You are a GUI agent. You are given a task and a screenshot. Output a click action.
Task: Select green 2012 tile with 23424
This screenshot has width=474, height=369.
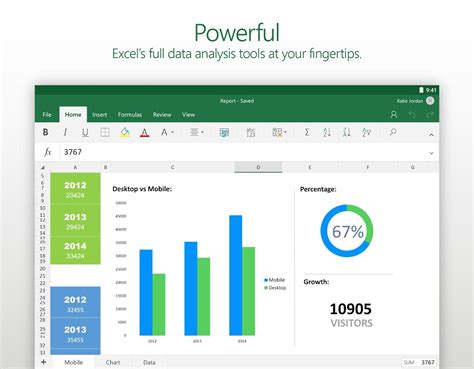point(75,188)
